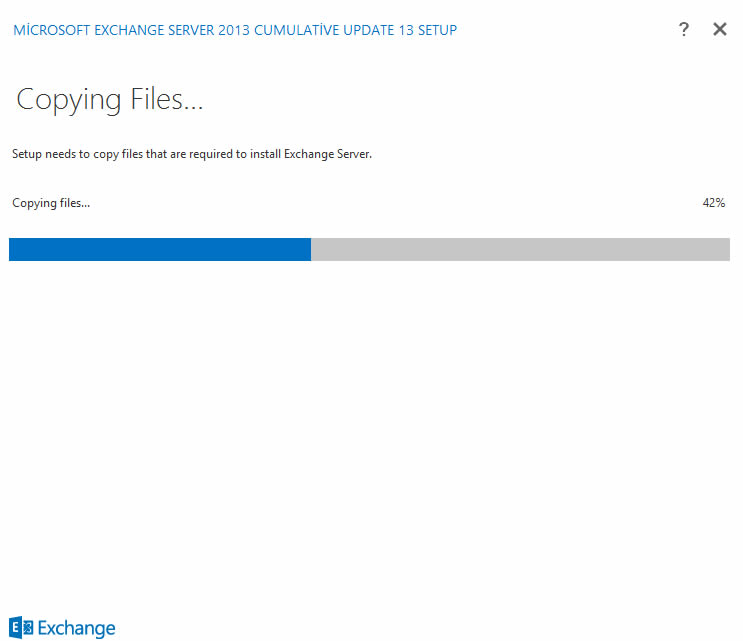743x641 pixels.
Task: Open the setup help question mark
Action: (x=683, y=29)
